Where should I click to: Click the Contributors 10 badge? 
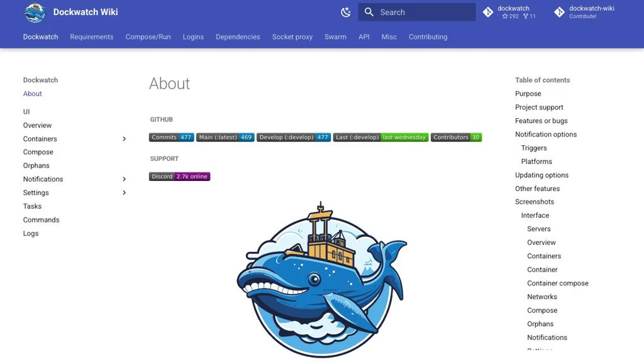point(457,137)
